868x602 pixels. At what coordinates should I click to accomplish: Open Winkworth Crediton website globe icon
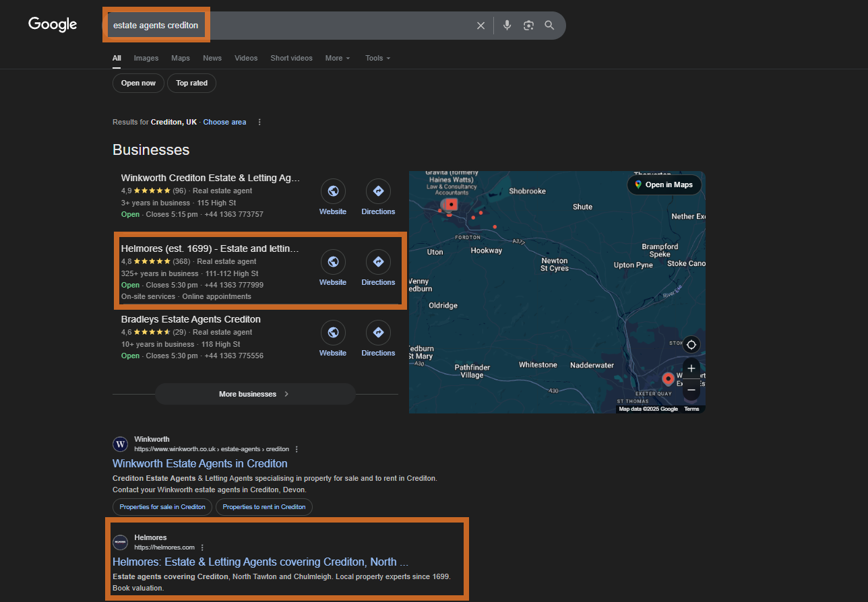click(333, 191)
